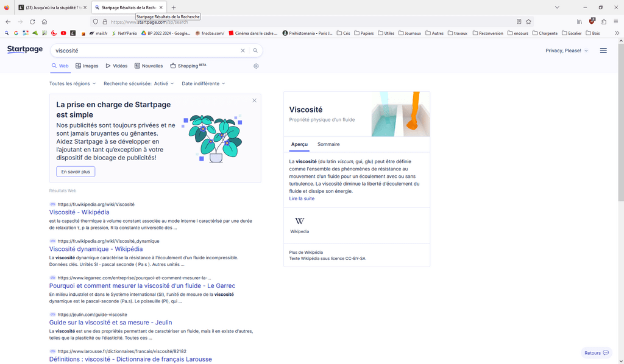Image resolution: width=624 pixels, height=364 pixels.
Task: Dismiss the Startpage support banner
Action: (254, 100)
